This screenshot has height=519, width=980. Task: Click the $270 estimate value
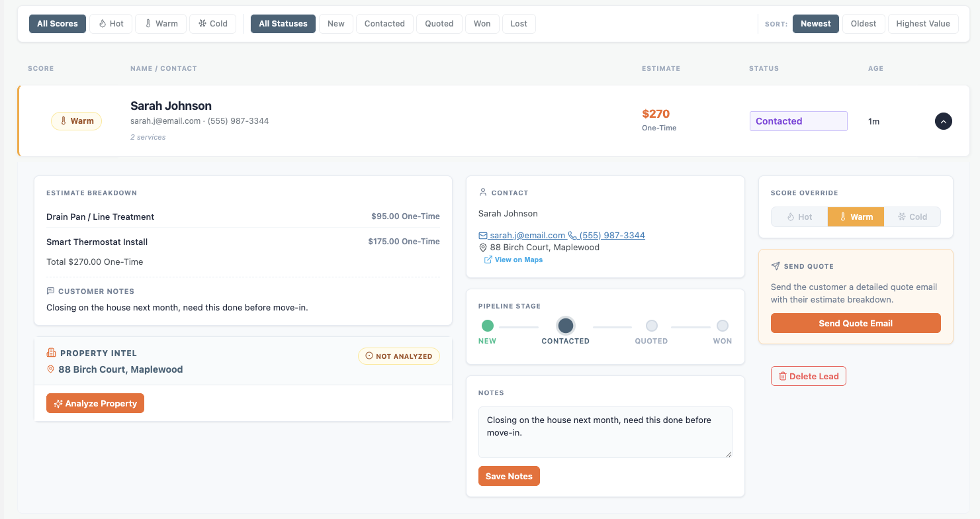[x=656, y=114]
